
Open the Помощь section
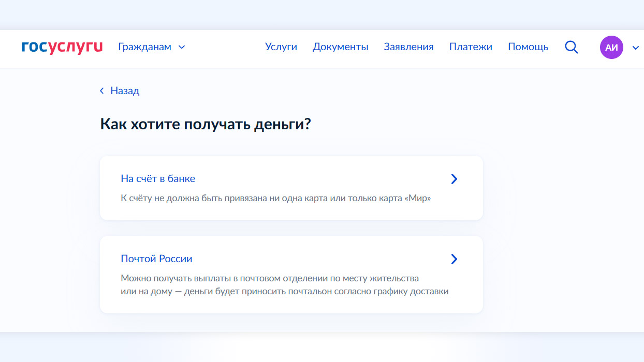point(528,47)
